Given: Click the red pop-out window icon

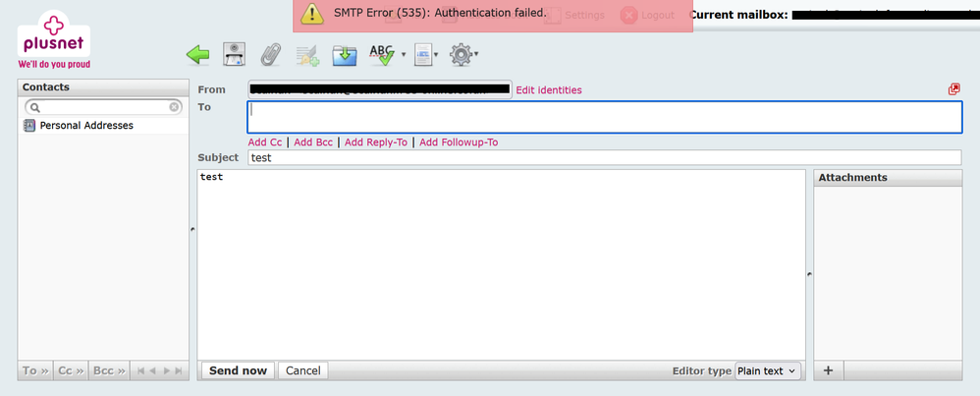Looking at the screenshot, I should (953, 89).
